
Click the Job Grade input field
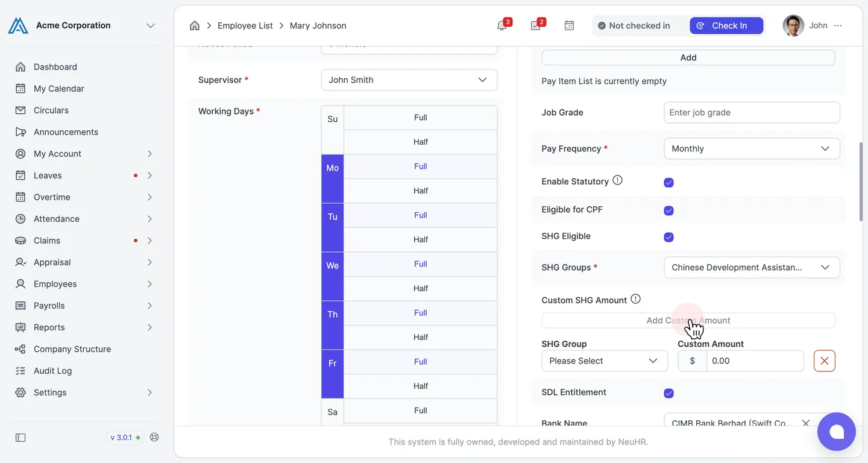click(752, 112)
